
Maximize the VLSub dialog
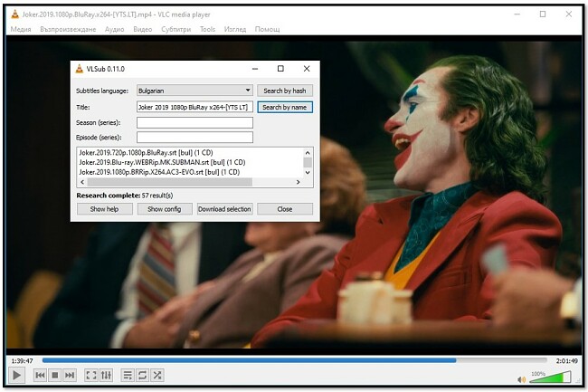tap(280, 69)
